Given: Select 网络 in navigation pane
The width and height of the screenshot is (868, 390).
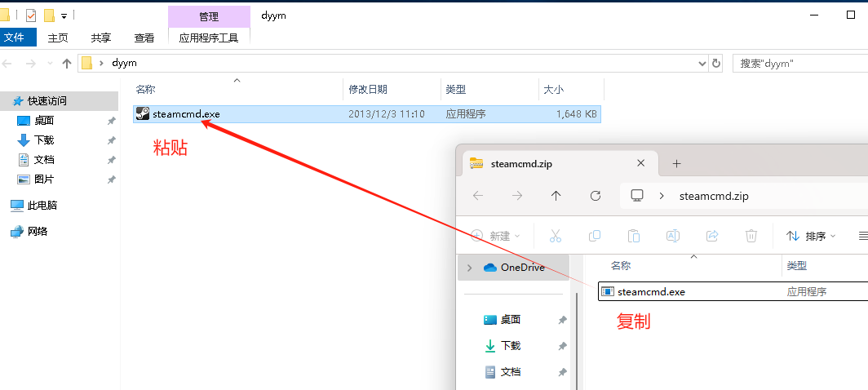Looking at the screenshot, I should (x=38, y=231).
